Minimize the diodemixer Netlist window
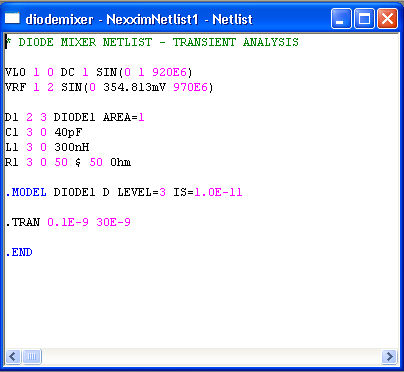 coord(341,19)
